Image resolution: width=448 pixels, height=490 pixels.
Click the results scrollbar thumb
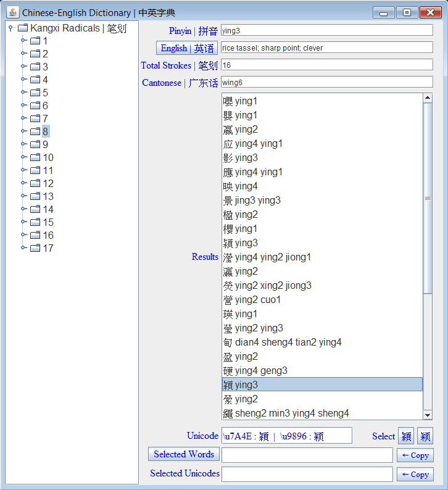(x=428, y=199)
